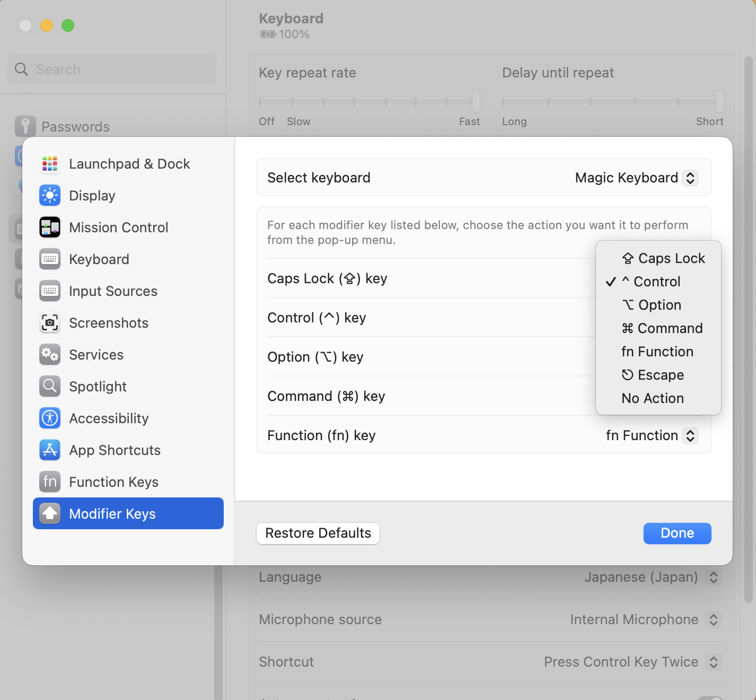Click the Command key row label
The width and height of the screenshot is (756, 700).
point(326,396)
